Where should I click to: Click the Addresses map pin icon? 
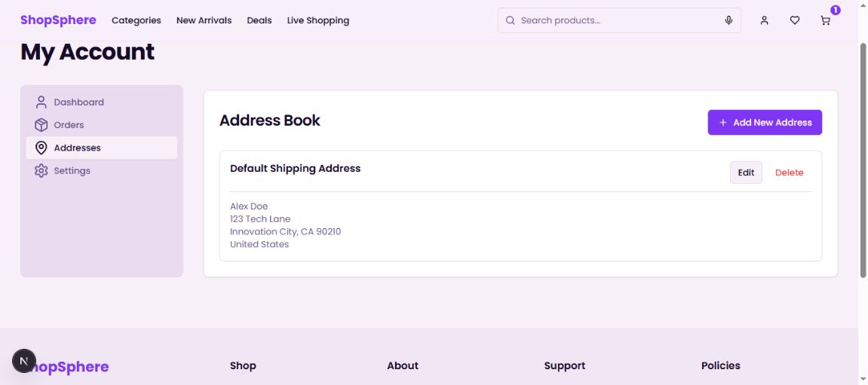[41, 148]
